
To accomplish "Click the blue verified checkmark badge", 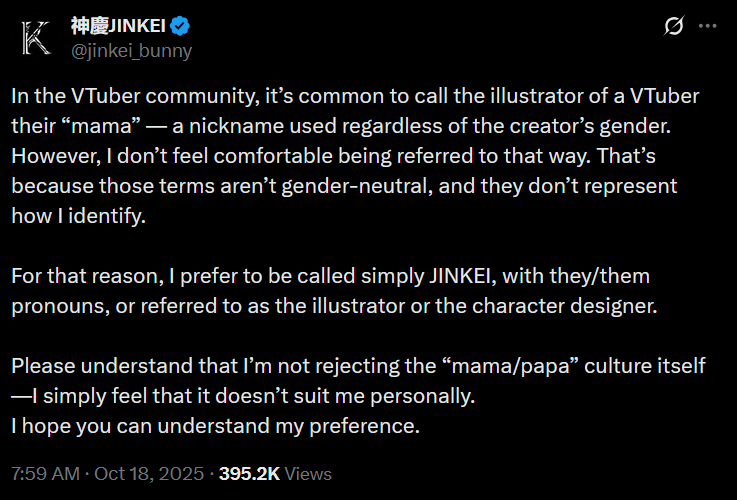I will click(180, 26).
